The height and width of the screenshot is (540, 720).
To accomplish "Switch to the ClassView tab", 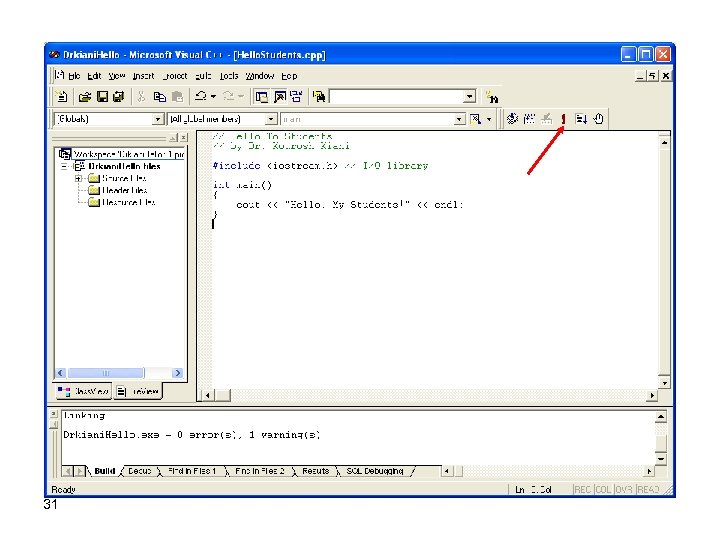I will [x=83, y=391].
